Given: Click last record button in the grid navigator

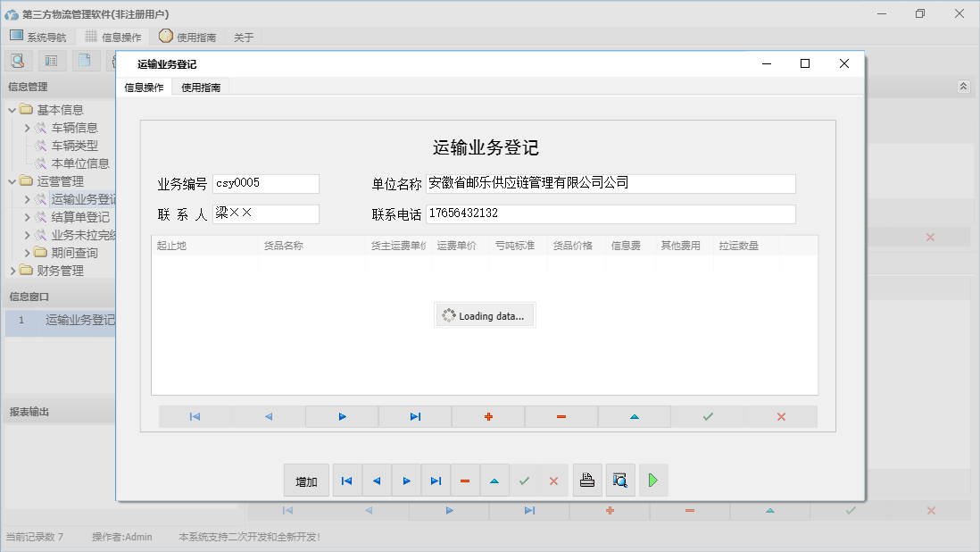Looking at the screenshot, I should click(x=414, y=416).
